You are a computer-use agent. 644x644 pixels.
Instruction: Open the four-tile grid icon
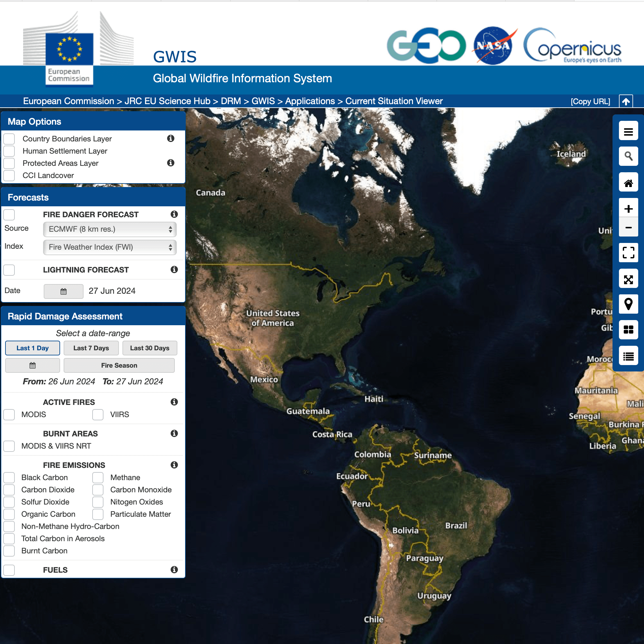(628, 329)
